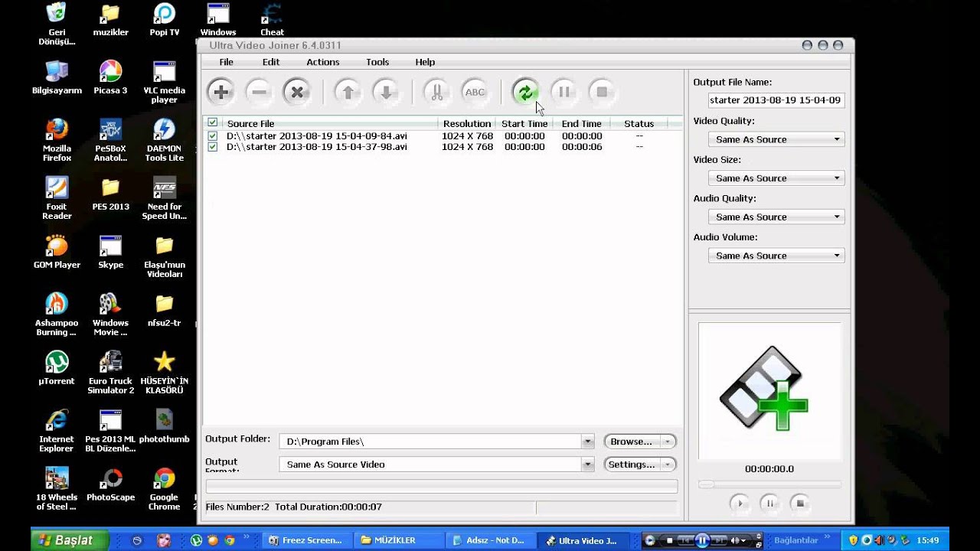Open the File menu
Screen dimensions: 980x551
pyautogui.click(x=227, y=62)
